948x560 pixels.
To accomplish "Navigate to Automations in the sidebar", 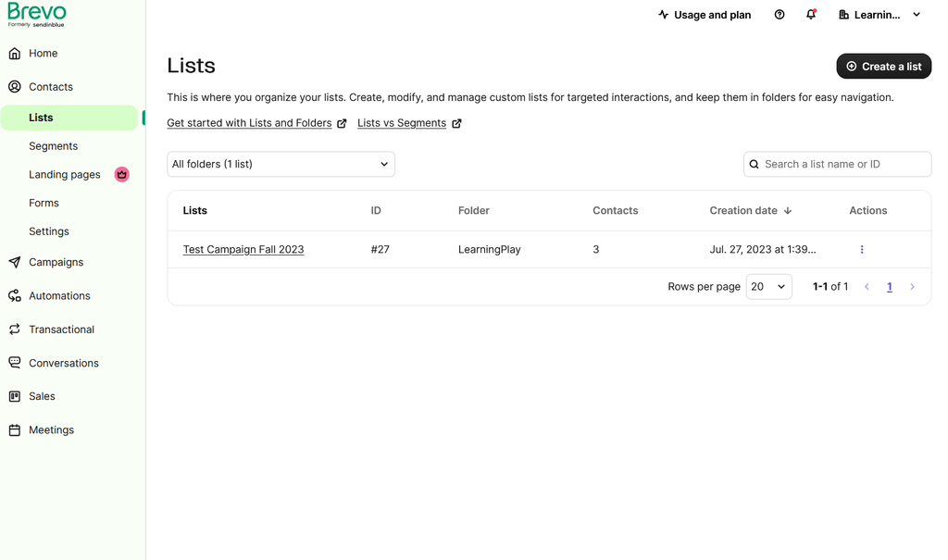I will [59, 296].
